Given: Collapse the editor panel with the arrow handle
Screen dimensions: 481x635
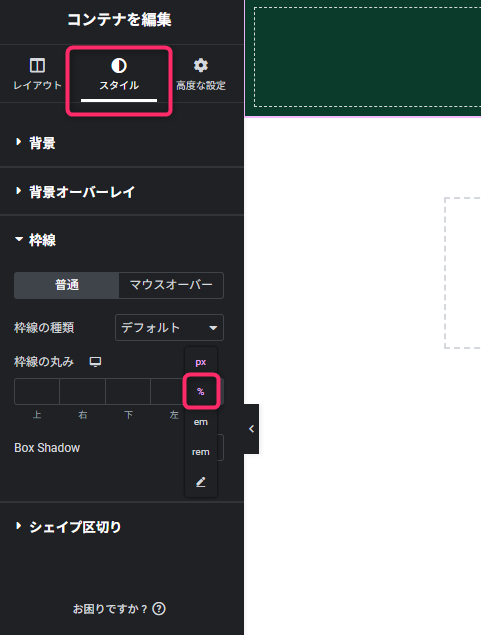Looking at the screenshot, I should (251, 428).
